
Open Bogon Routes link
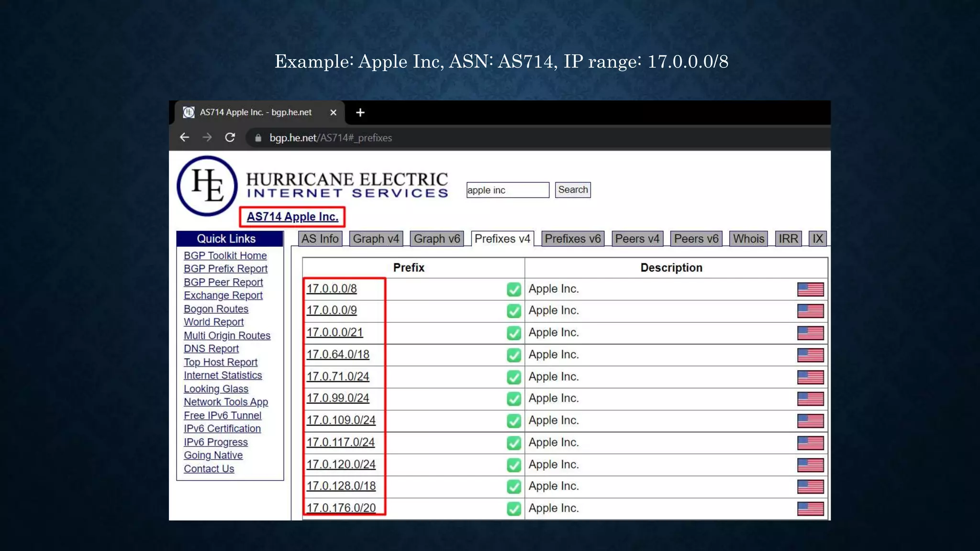click(x=216, y=309)
